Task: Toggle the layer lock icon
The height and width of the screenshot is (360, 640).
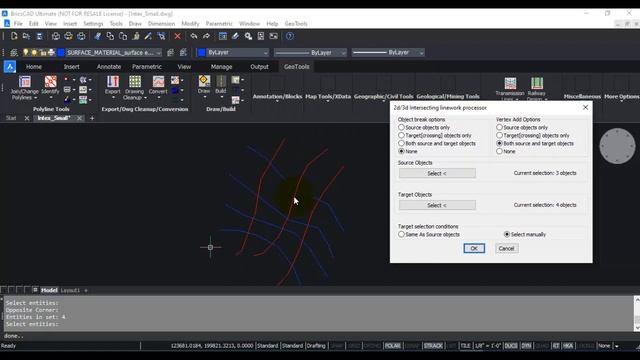Action: click(x=43, y=52)
